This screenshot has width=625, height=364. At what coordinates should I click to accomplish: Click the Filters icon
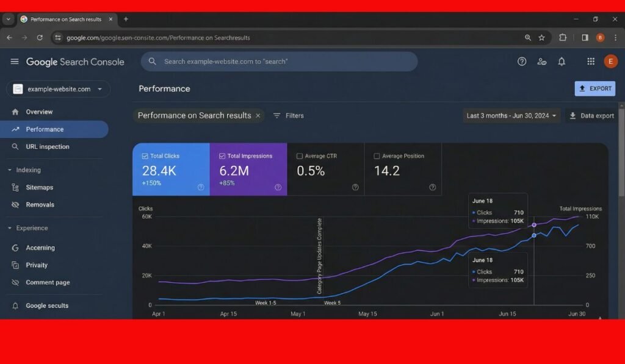click(x=277, y=116)
